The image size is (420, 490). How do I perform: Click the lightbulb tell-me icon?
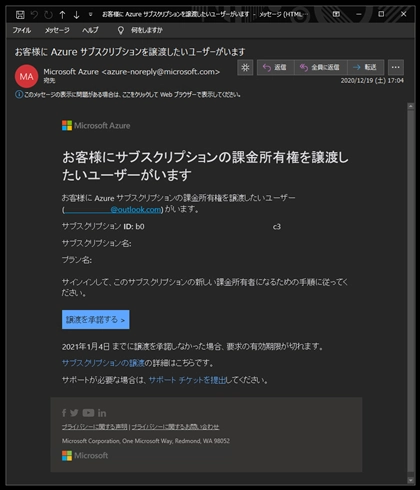coord(121,30)
